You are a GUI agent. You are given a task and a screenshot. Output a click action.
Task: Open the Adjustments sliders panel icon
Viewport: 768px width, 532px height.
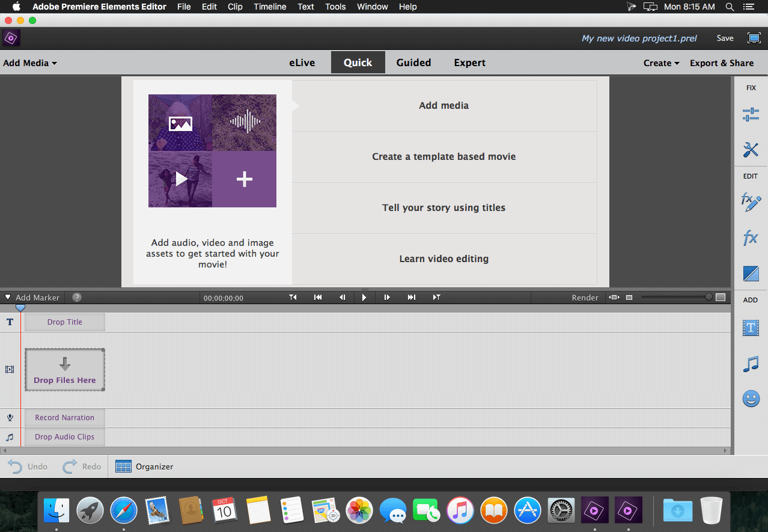751,115
